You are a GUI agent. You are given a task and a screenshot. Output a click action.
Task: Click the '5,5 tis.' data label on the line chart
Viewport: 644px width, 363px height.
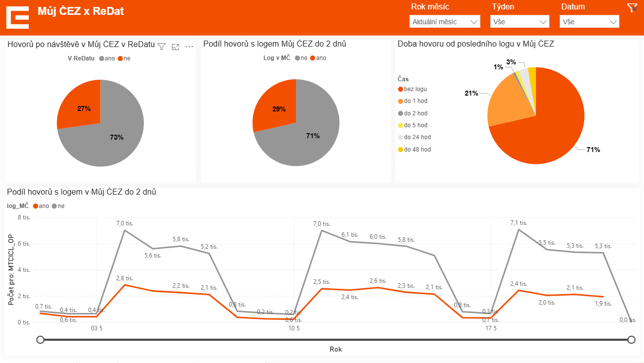547,243
